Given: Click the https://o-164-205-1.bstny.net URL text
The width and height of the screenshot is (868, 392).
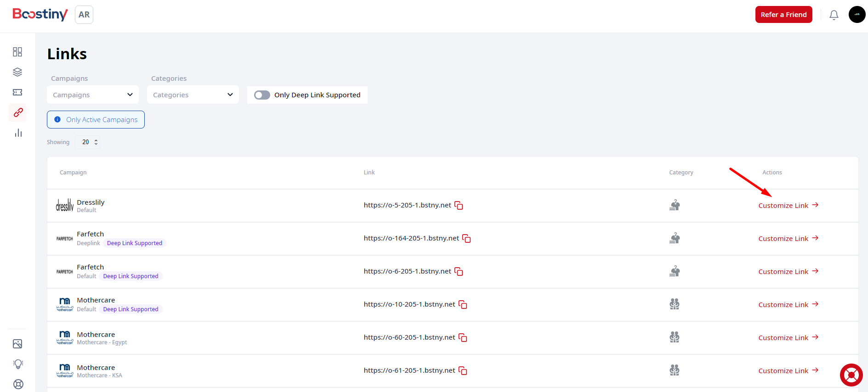Looking at the screenshot, I should coord(411,238).
